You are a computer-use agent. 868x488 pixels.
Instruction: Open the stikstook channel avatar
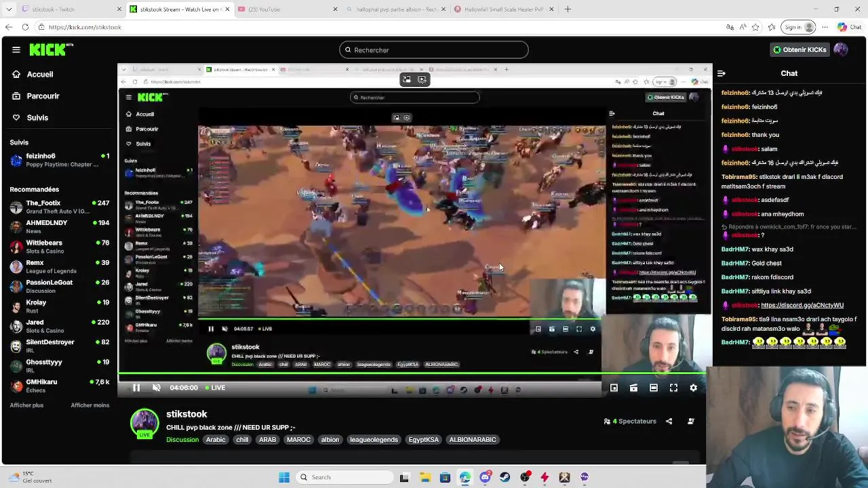(x=144, y=423)
